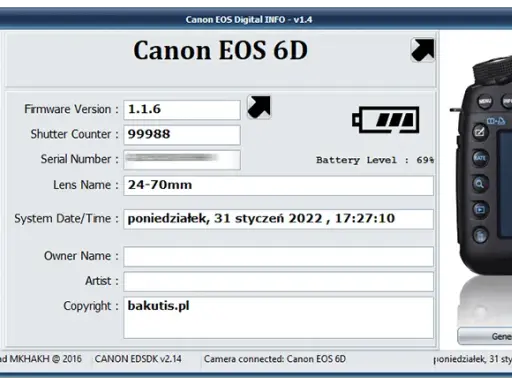This screenshot has width=512, height=384.
Task: Select the Shutter Counter field showing 99988
Action: pos(182,135)
